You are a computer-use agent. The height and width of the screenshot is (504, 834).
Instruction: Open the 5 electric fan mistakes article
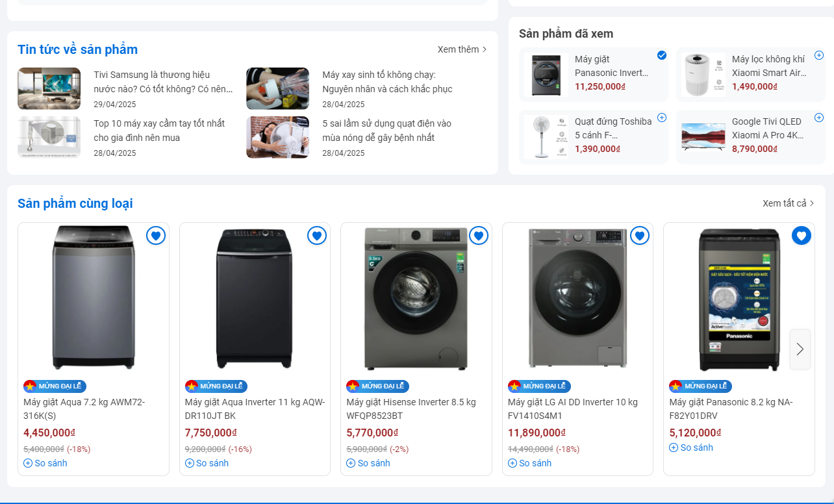[386, 131]
